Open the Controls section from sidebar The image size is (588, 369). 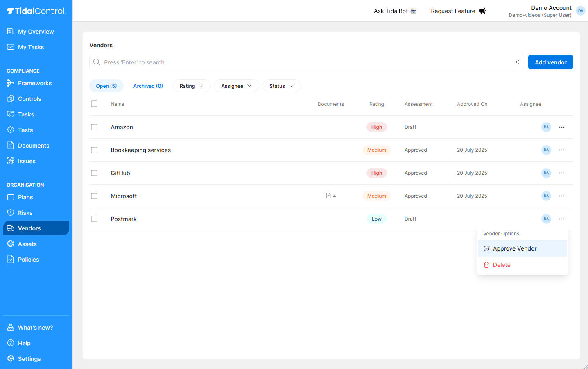[x=11, y=98]
